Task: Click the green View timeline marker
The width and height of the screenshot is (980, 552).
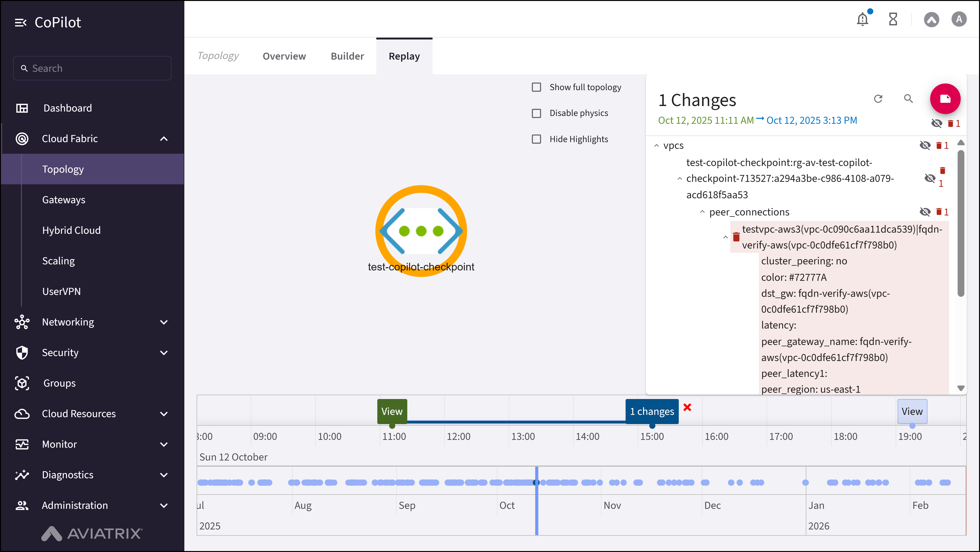Action: (392, 411)
